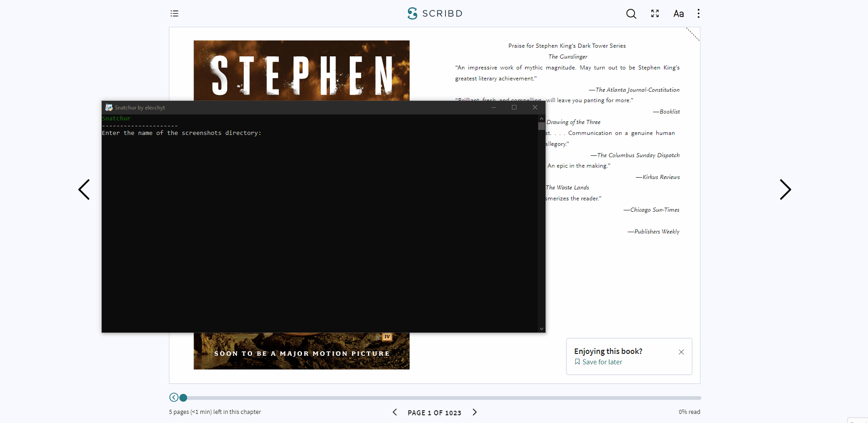Click '—Booklist' attribution text
This screenshot has height=423, width=868.
coord(666,112)
